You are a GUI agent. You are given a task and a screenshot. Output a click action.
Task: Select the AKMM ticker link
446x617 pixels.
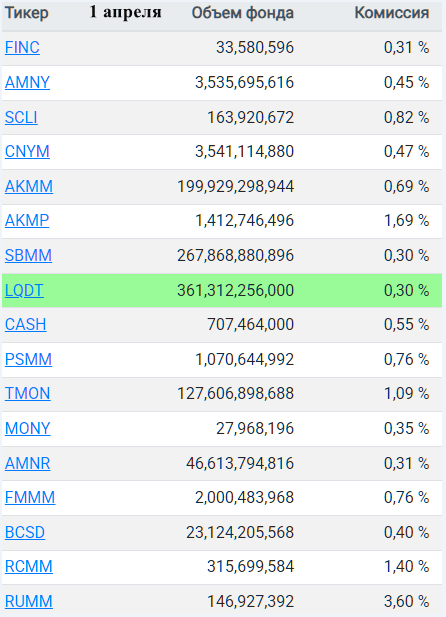[29, 186]
